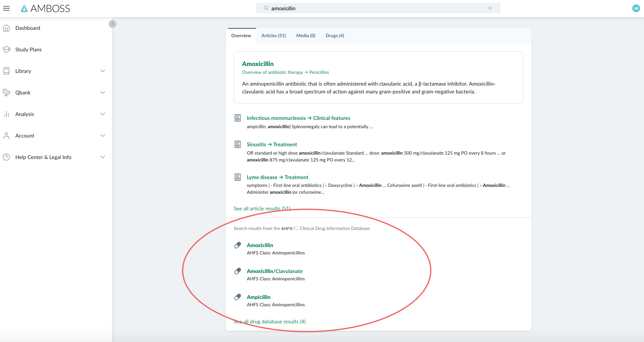Switch to the Articles (51) tab

[274, 35]
